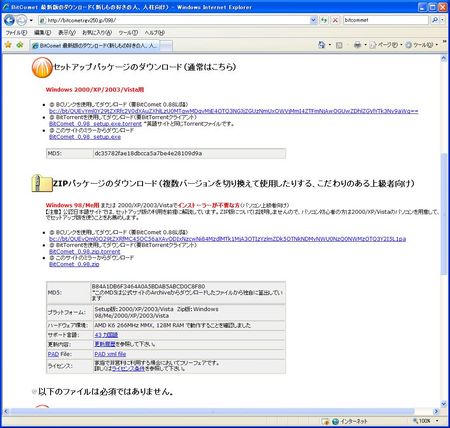
Task: Download BitComet_0.98_setup.exe mirror link
Action: pyautogui.click(x=85, y=137)
